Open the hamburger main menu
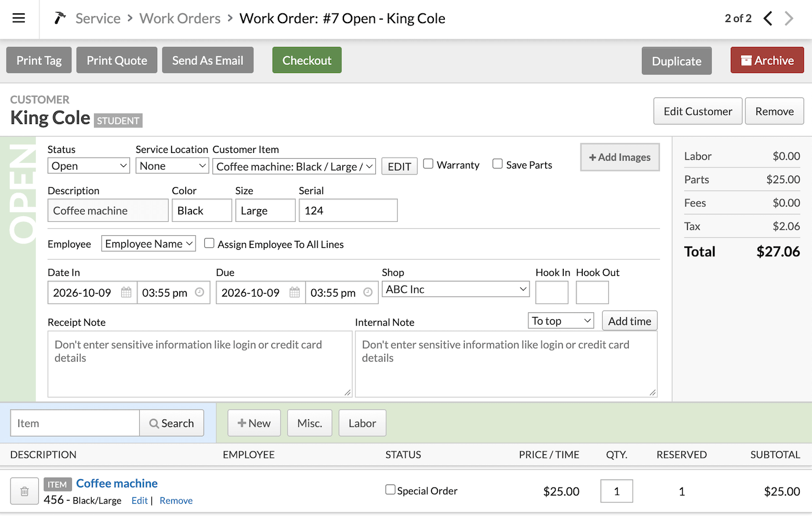The width and height of the screenshot is (812, 521). tap(19, 18)
